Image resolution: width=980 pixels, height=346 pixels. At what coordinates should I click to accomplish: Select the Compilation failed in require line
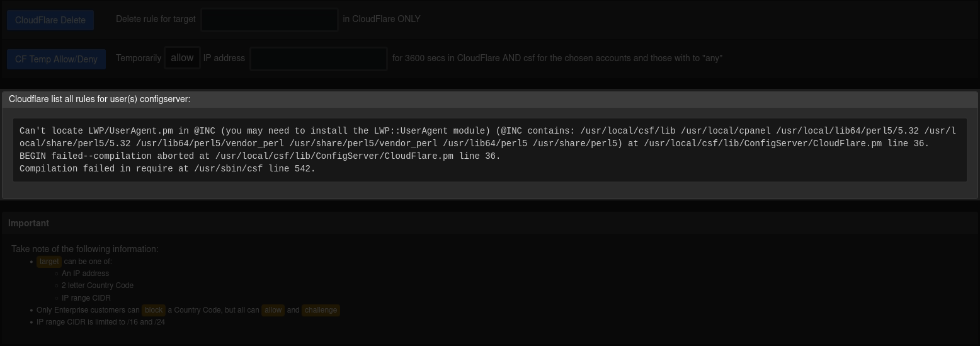[168, 169]
